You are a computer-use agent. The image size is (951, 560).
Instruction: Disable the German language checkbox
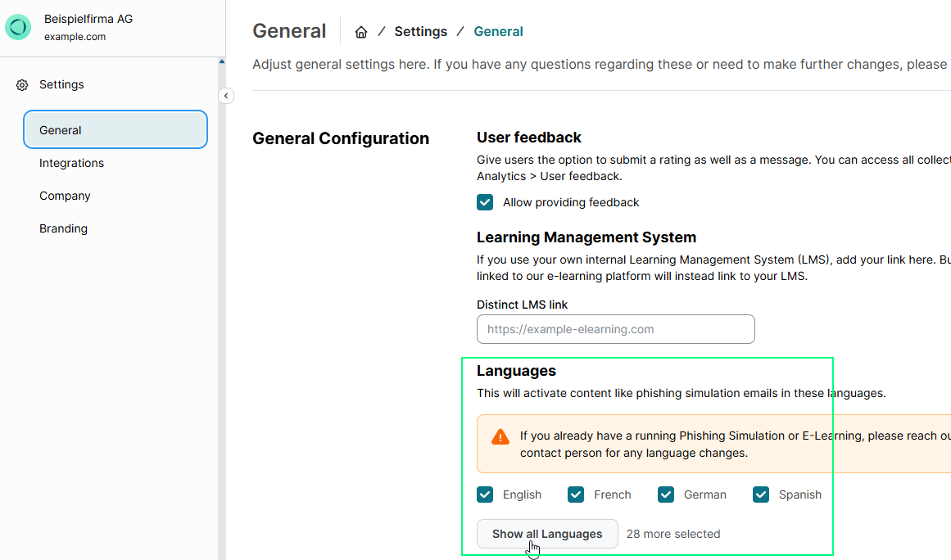click(667, 495)
